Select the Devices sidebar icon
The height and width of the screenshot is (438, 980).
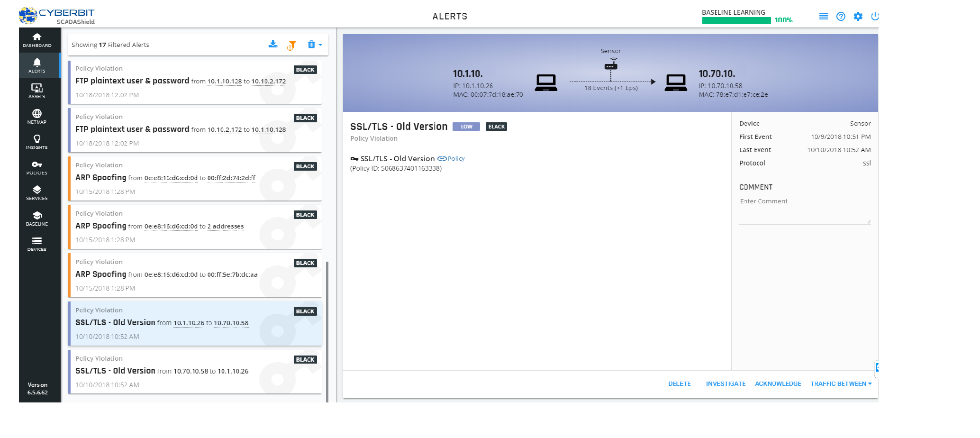[36, 244]
